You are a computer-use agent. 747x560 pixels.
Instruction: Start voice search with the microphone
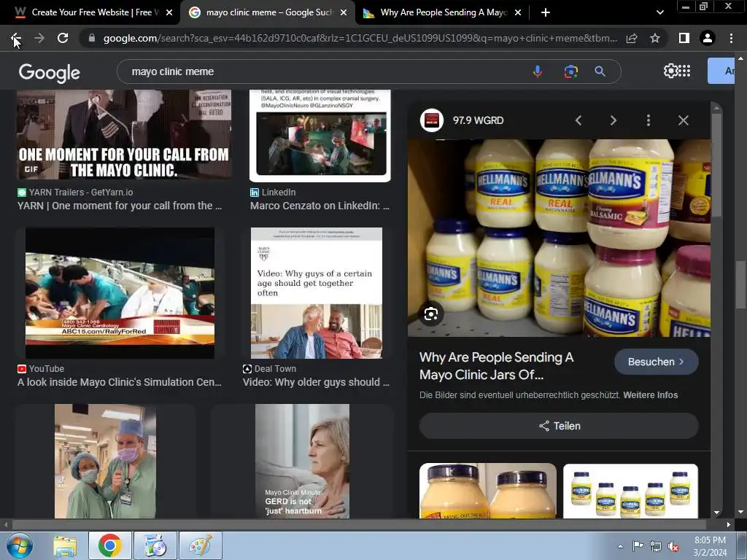tap(538, 71)
